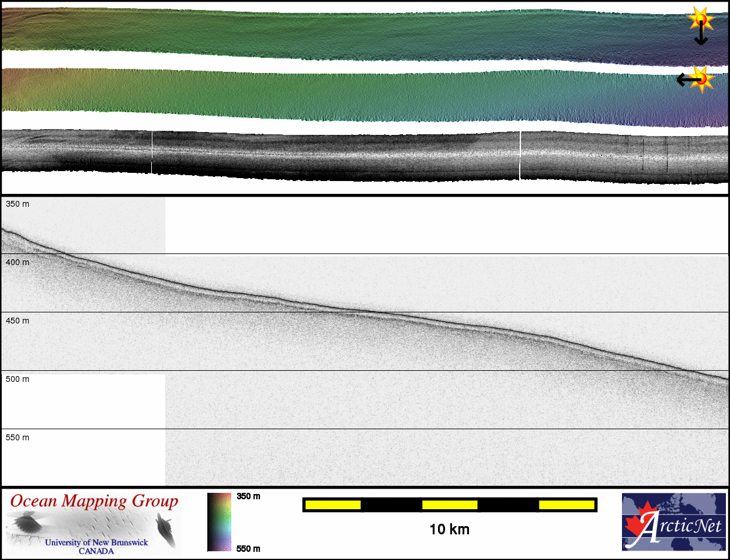
Task: Click the University of New Brunswick text
Action: pyautogui.click(x=96, y=542)
